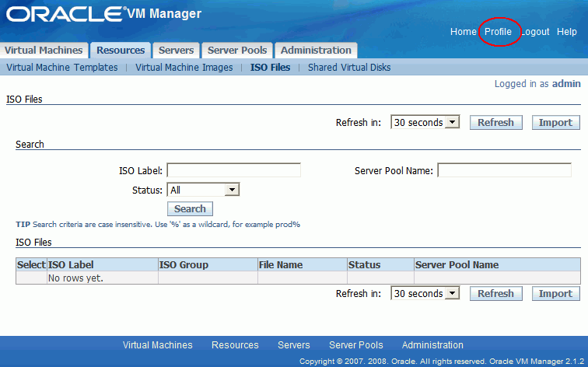
Task: Click the Search button
Action: click(x=190, y=209)
